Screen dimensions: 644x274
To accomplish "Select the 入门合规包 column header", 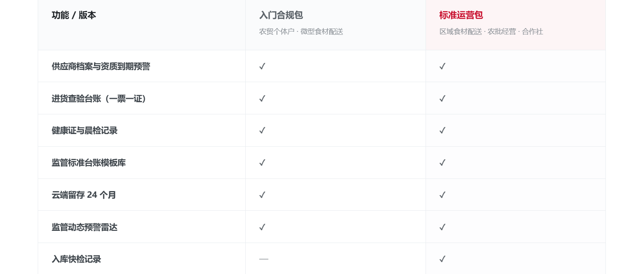I will tap(335, 25).
